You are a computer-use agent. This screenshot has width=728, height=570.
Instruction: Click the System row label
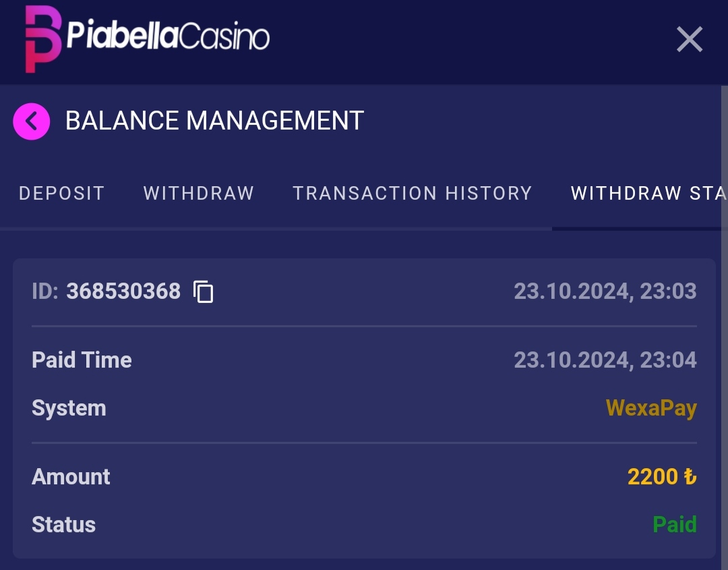tap(69, 408)
